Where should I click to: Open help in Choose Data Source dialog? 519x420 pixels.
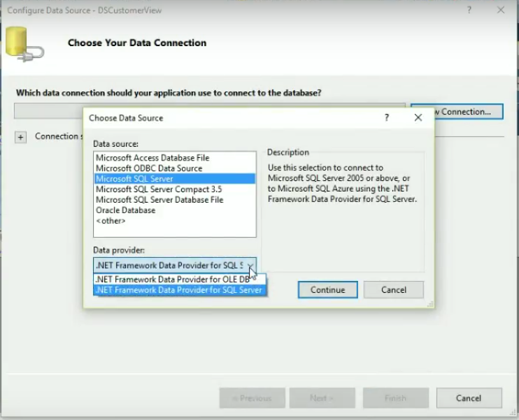(x=387, y=117)
